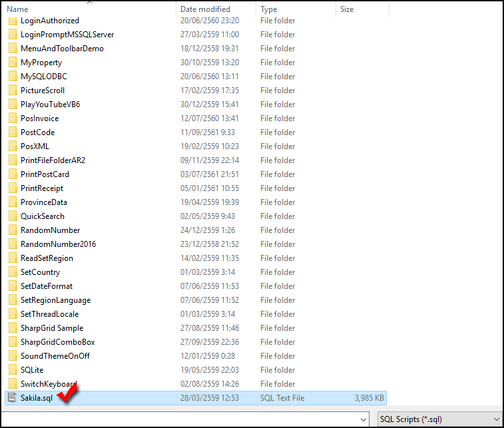504x428 pixels.
Task: Click the SetCountry folder icon
Action: [x=13, y=272]
